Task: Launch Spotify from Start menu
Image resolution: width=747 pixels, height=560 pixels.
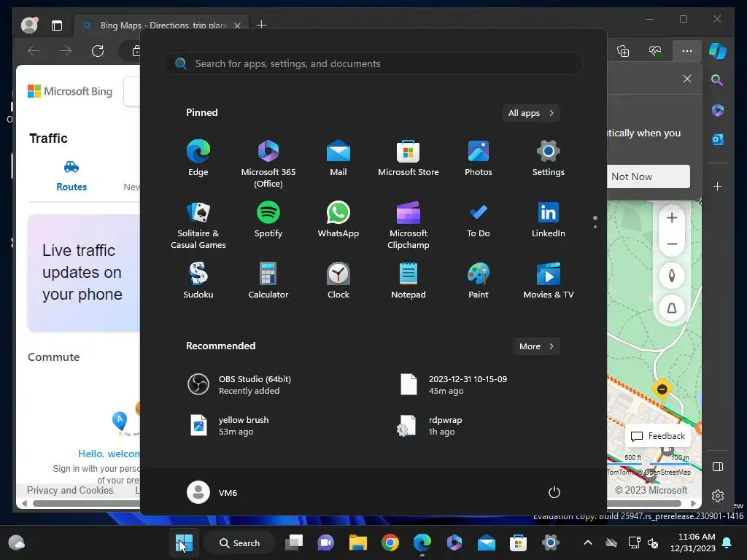Action: tap(268, 219)
